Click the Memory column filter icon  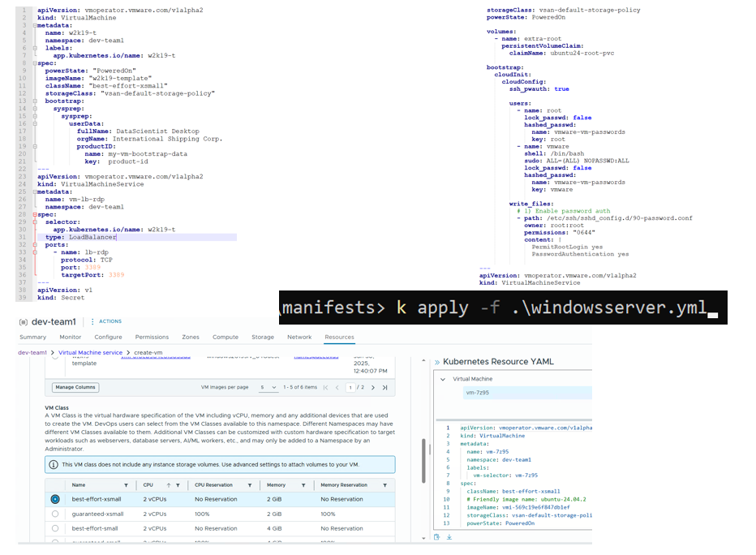tap(305, 485)
